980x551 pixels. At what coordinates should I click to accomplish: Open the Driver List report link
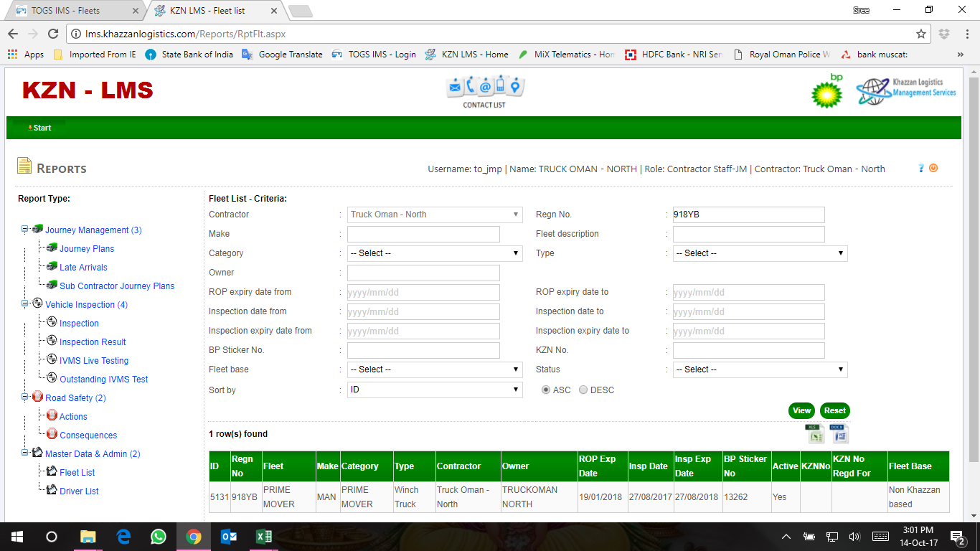click(79, 491)
